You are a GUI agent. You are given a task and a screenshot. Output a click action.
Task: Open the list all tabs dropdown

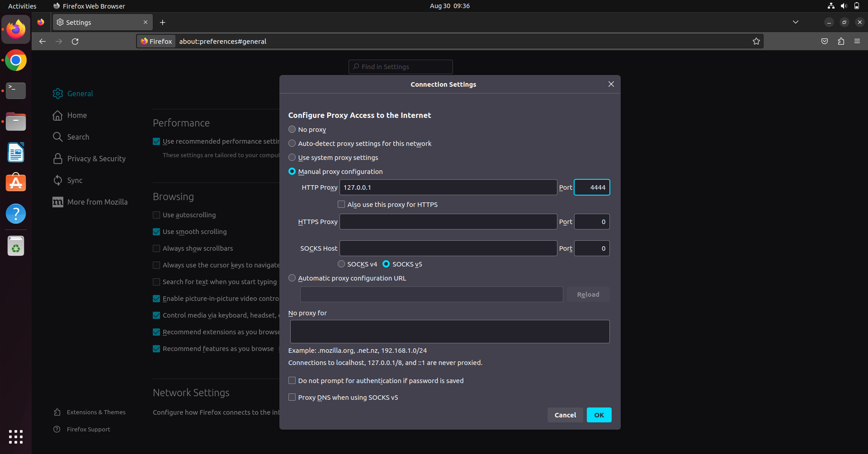(x=795, y=22)
